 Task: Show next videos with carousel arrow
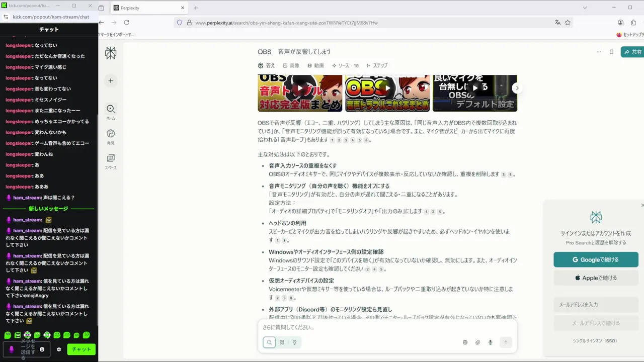click(x=517, y=88)
